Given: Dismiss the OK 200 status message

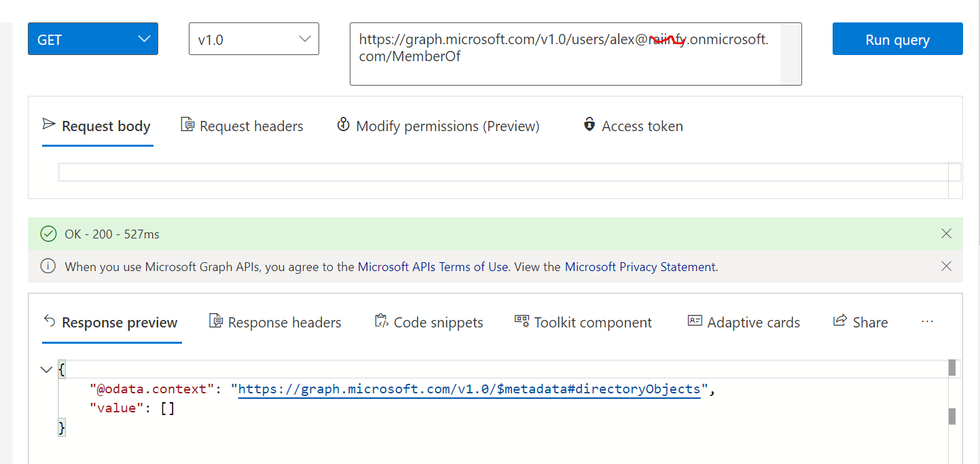Looking at the screenshot, I should pyautogui.click(x=947, y=234).
